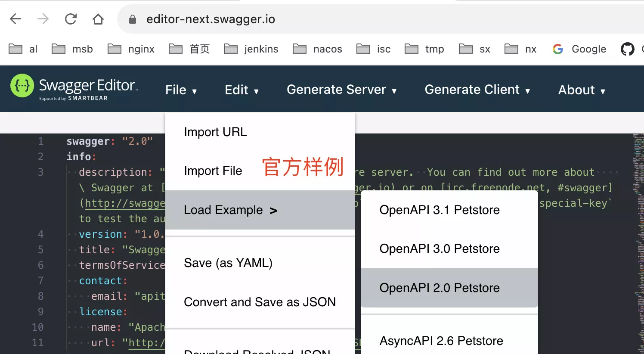Screen dimensions: 644x354
Task: Click the 'license:' key in editor
Action: [103, 312]
